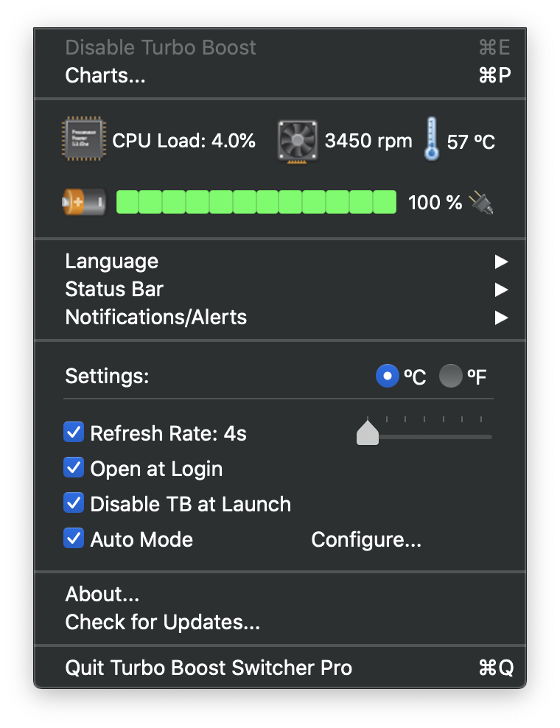Click the green battery level bar
The image size is (560, 728).
(256, 202)
